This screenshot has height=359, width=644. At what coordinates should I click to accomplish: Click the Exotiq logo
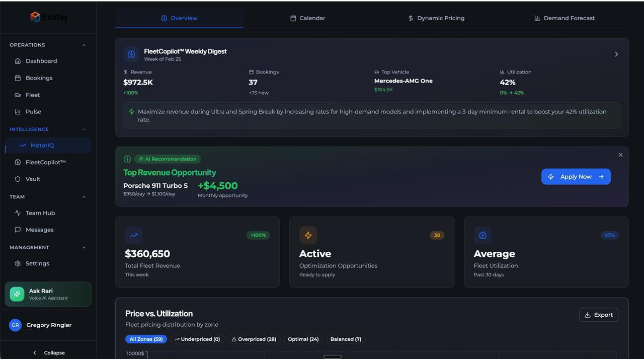click(x=48, y=17)
